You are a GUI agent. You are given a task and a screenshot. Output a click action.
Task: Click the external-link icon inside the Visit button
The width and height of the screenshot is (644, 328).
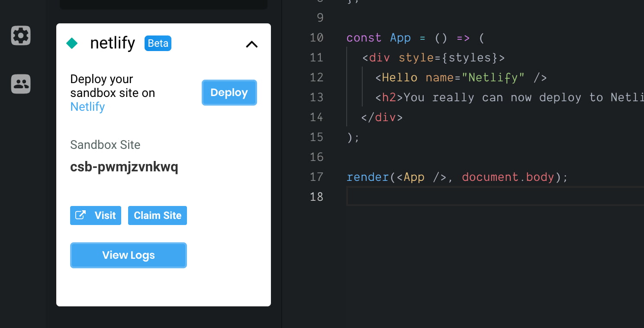(x=80, y=215)
